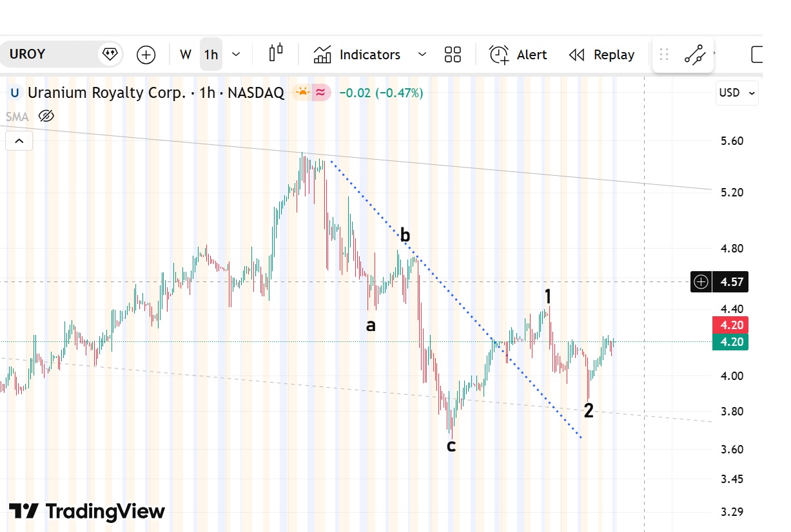Create an Alert

coord(518,55)
